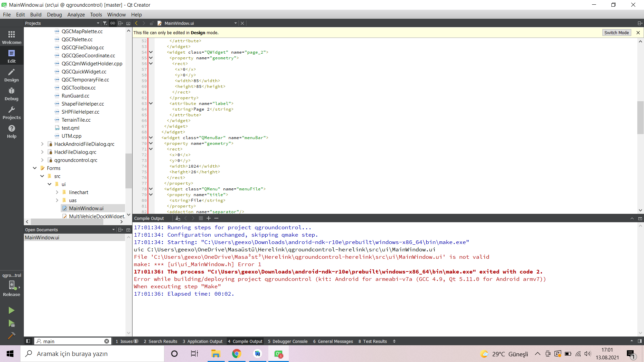Collapse the line 54 widget fold
The image size is (644, 362).
click(x=151, y=52)
